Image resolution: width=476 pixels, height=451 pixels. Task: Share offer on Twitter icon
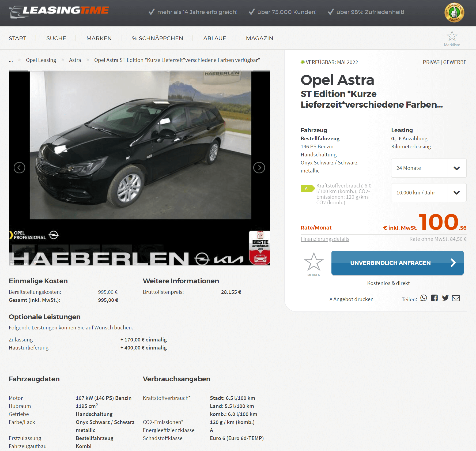click(x=445, y=298)
